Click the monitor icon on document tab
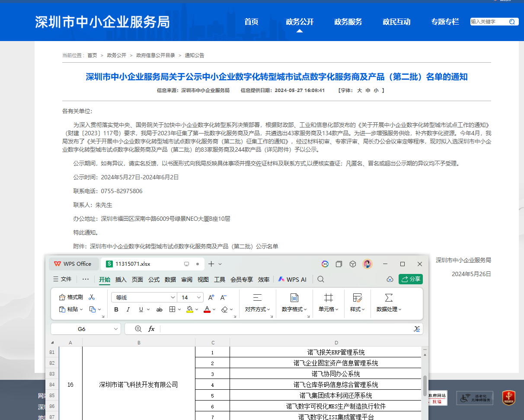Image resolution: width=524 pixels, height=420 pixels. (187, 264)
